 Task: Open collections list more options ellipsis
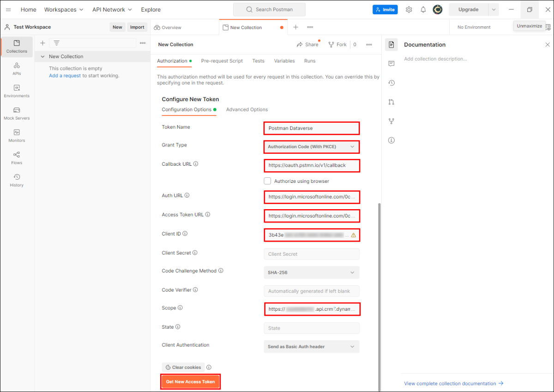click(x=143, y=43)
